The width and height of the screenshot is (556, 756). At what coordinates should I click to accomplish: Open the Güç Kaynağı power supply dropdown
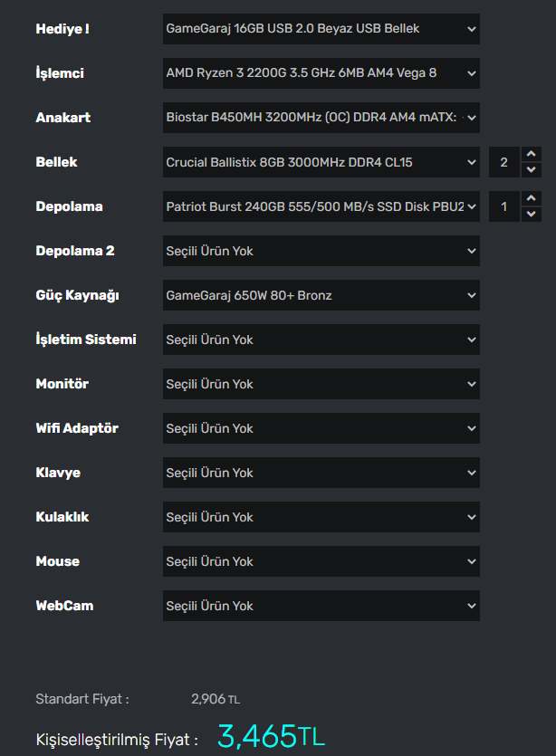click(x=321, y=295)
